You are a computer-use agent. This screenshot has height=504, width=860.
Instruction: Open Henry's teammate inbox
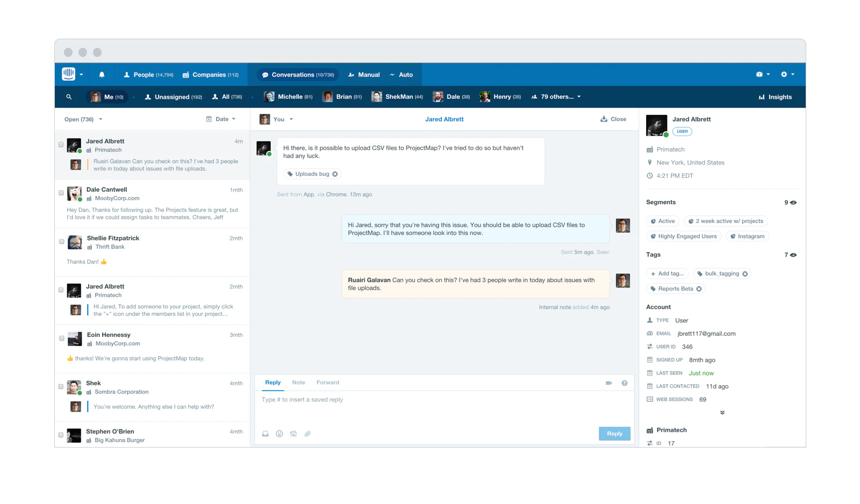tap(500, 97)
